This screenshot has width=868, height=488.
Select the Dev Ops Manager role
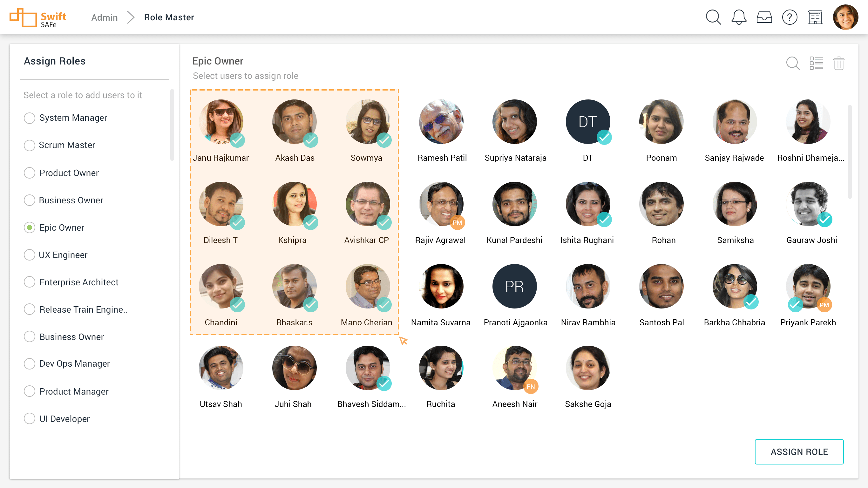tap(30, 364)
